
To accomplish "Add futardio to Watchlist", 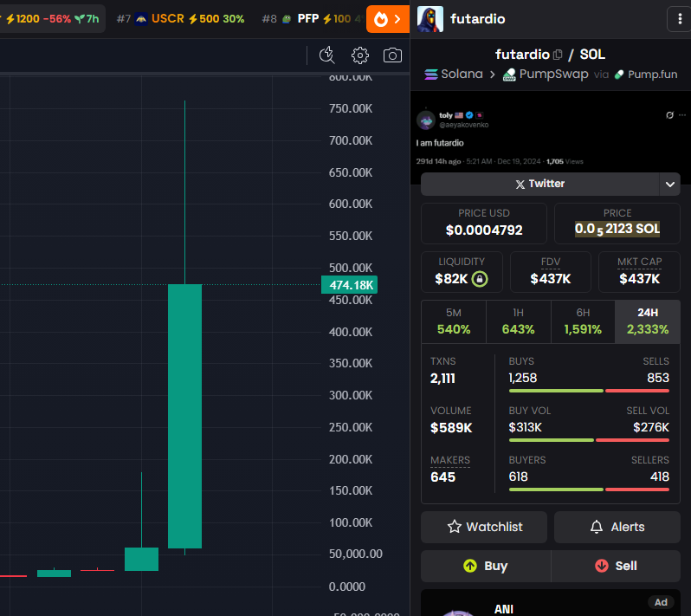I will click(x=484, y=527).
